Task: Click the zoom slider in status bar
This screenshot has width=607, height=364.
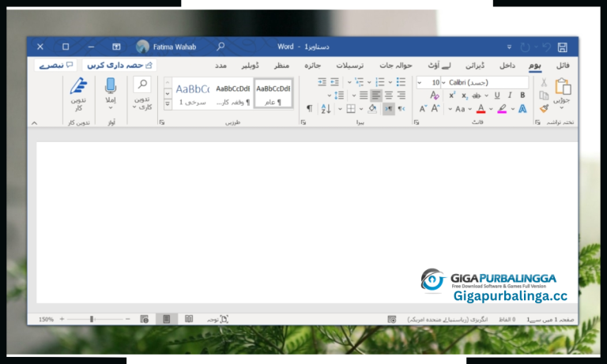Action: point(92,319)
